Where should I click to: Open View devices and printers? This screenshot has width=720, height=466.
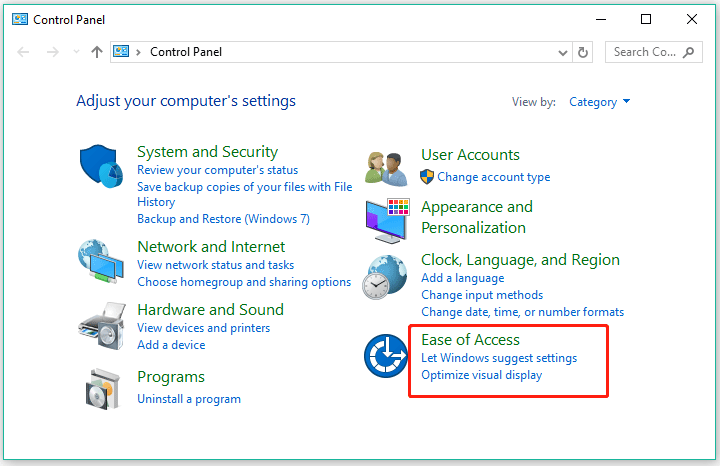coord(204,328)
